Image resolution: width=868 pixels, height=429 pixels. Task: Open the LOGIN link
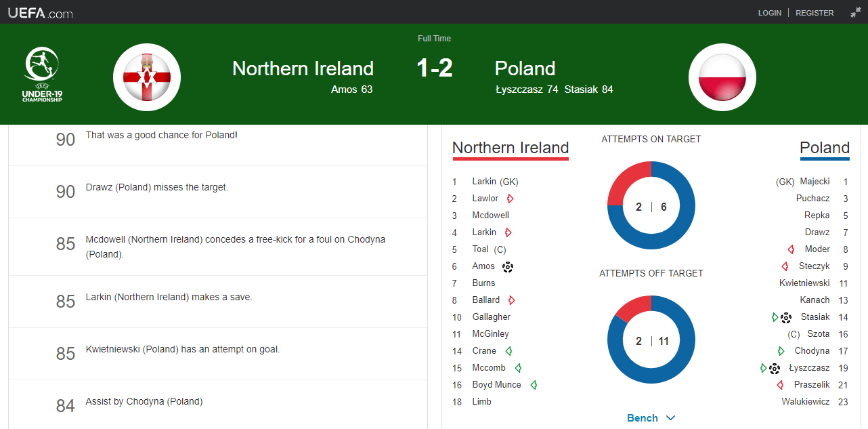(770, 13)
